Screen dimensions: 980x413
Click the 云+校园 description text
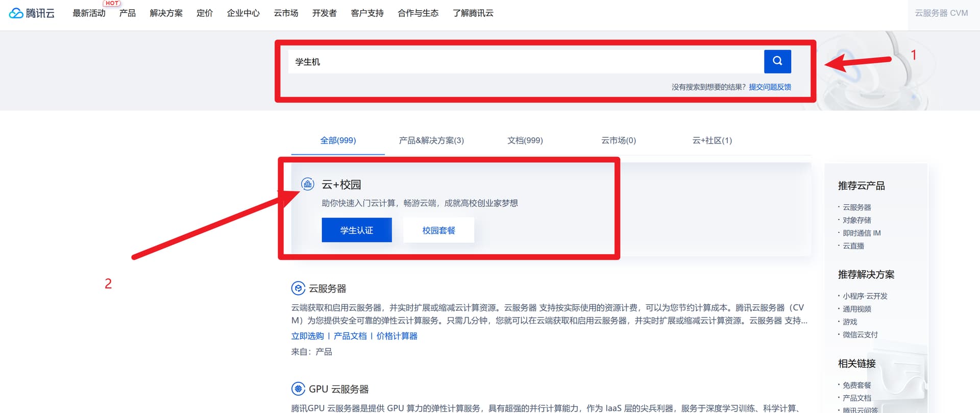[420, 203]
